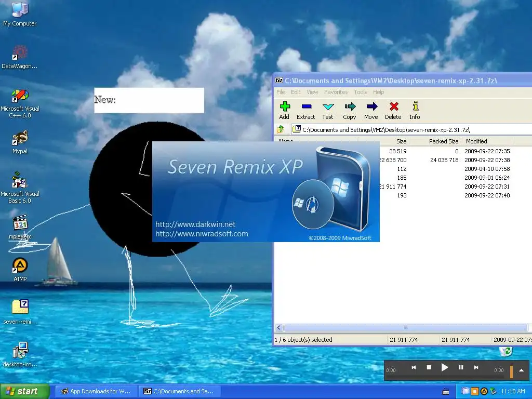Select the size cell 38 519

tap(397, 151)
